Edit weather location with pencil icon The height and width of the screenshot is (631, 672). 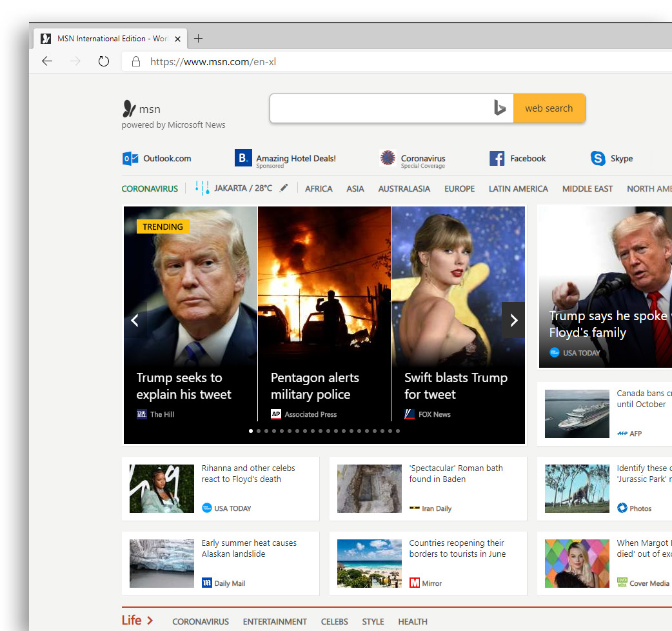(284, 188)
